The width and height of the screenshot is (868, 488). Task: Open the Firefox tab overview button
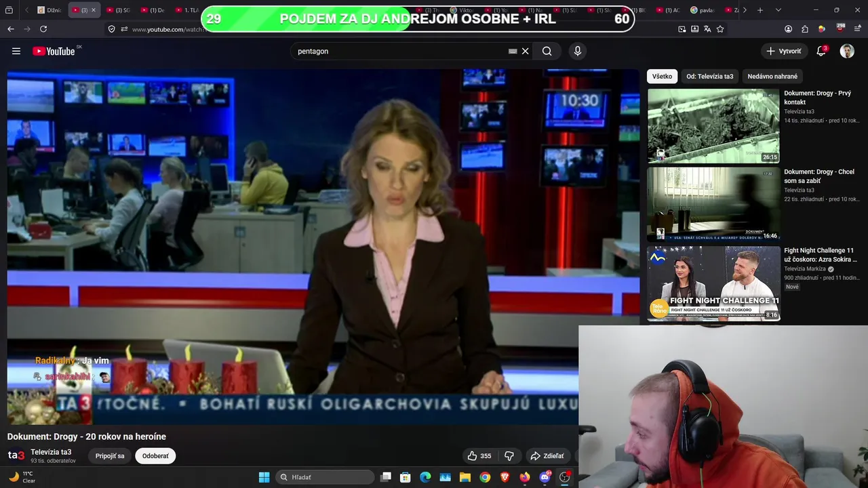click(9, 10)
